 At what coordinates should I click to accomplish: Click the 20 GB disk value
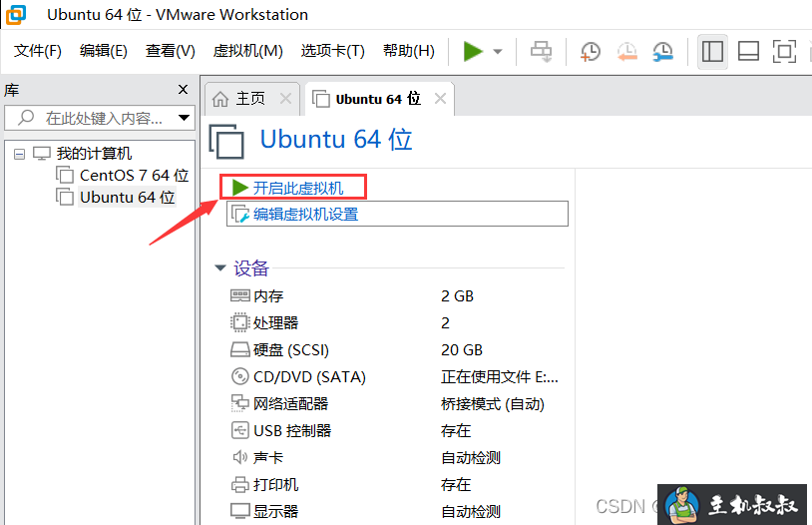tap(462, 349)
